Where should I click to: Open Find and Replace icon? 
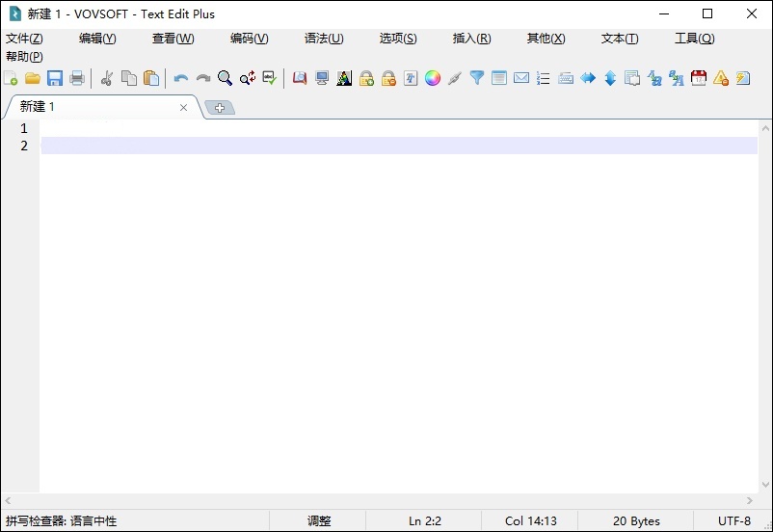click(248, 78)
